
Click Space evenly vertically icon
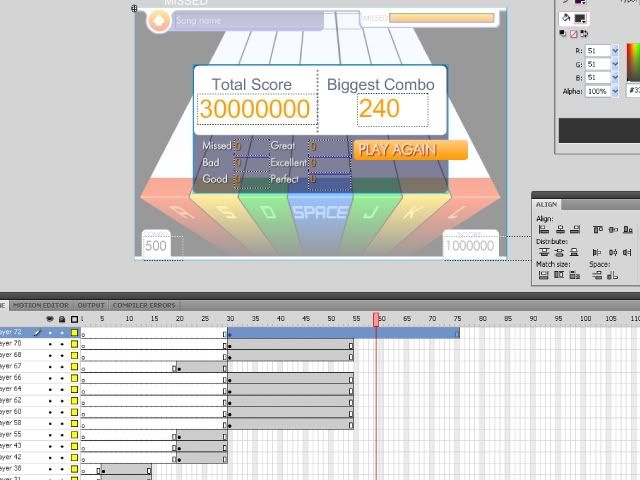[x=597, y=276]
